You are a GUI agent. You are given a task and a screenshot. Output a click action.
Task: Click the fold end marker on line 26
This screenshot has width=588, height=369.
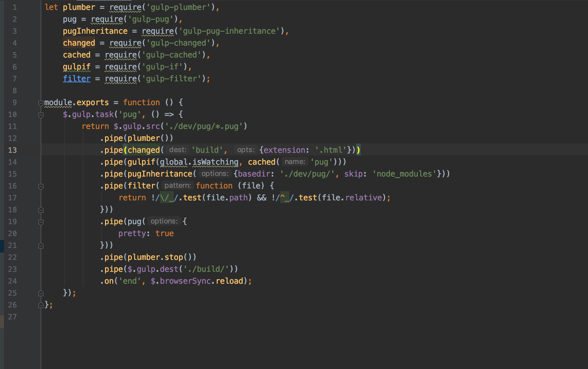click(41, 305)
